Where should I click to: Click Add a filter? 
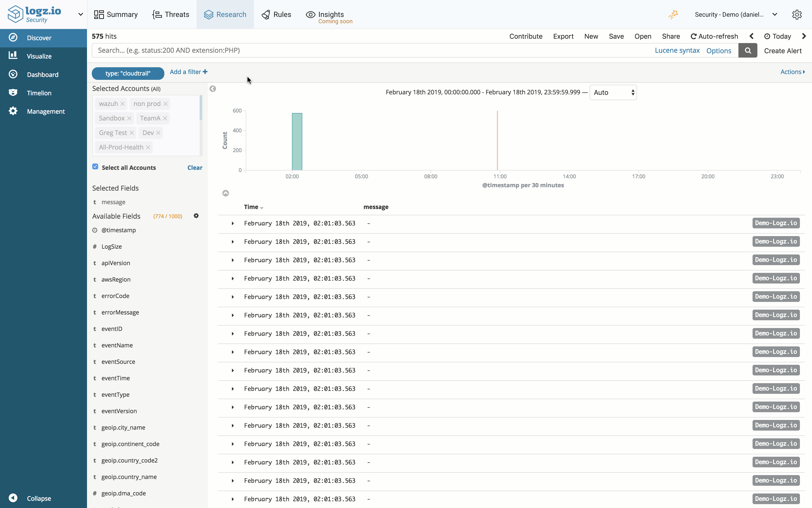[188, 72]
